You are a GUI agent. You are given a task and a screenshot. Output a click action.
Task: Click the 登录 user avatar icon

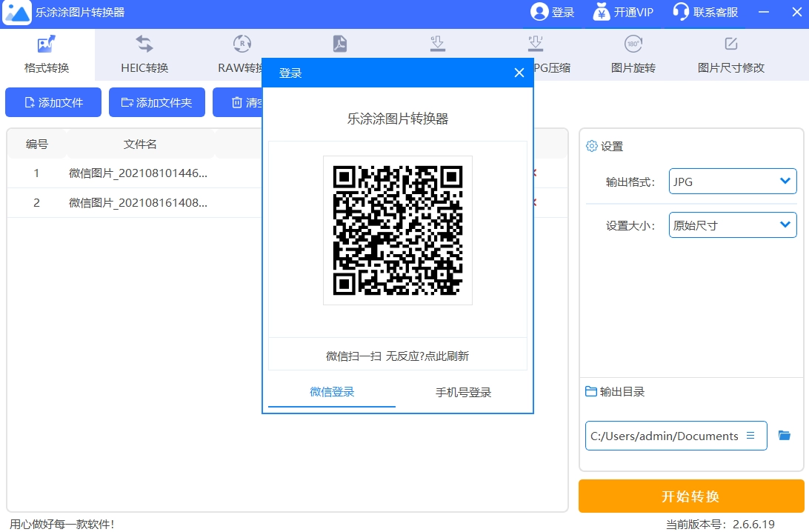[539, 12]
